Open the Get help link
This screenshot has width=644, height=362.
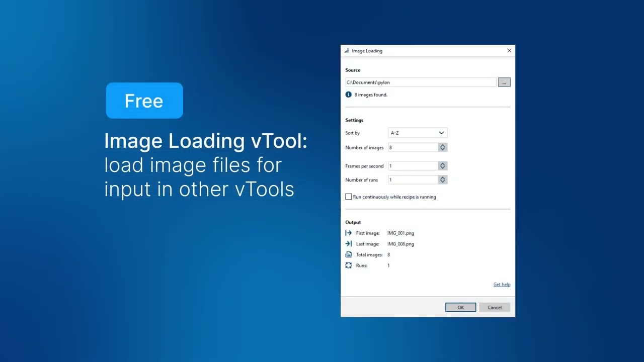coord(502,285)
